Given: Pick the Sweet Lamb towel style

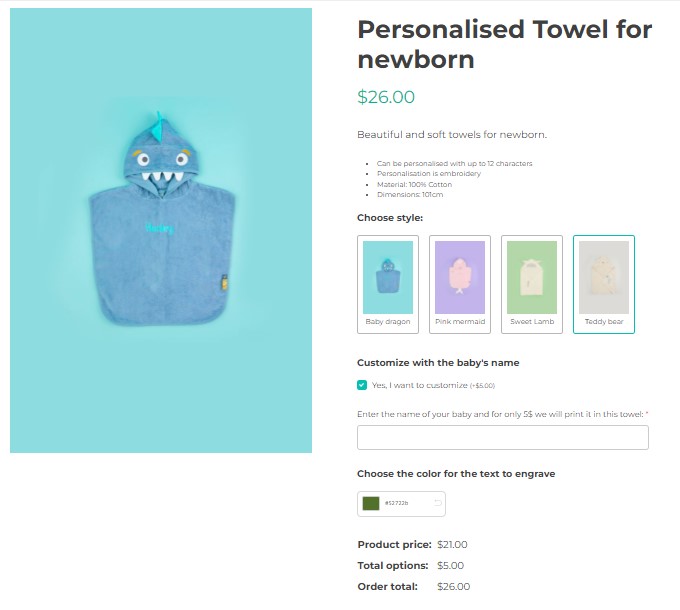Looking at the screenshot, I should 532,284.
